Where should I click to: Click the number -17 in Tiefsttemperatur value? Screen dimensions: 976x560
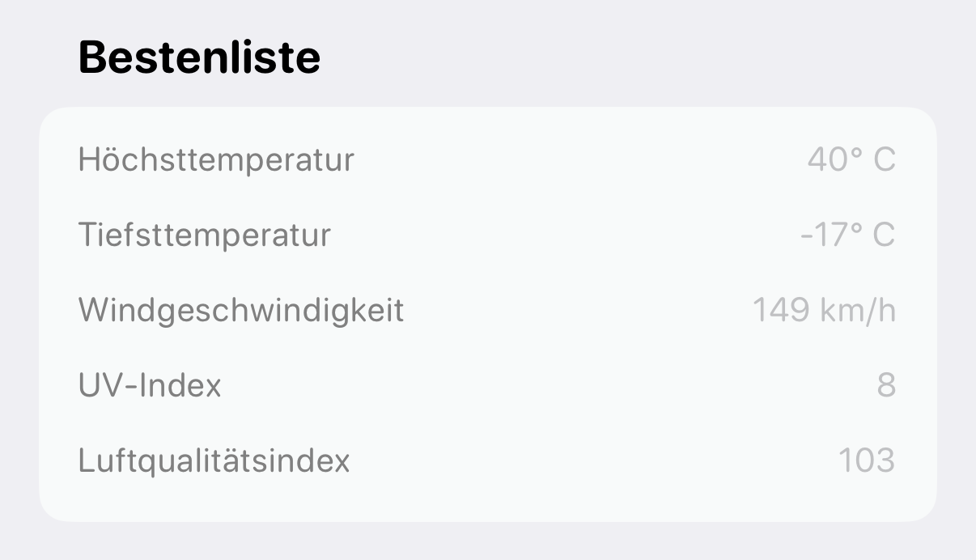click(822, 235)
